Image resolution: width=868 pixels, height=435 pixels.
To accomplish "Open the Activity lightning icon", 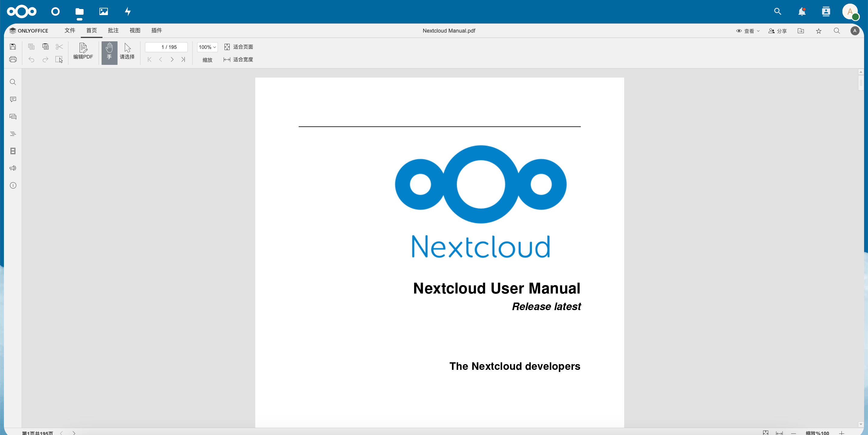I will (128, 11).
